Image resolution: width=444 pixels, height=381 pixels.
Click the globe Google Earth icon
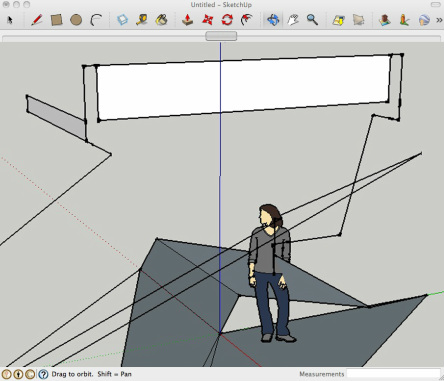pyautogui.click(x=424, y=20)
